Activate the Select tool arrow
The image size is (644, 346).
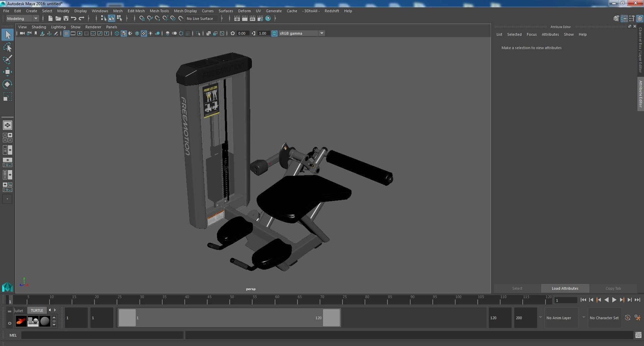tap(7, 35)
